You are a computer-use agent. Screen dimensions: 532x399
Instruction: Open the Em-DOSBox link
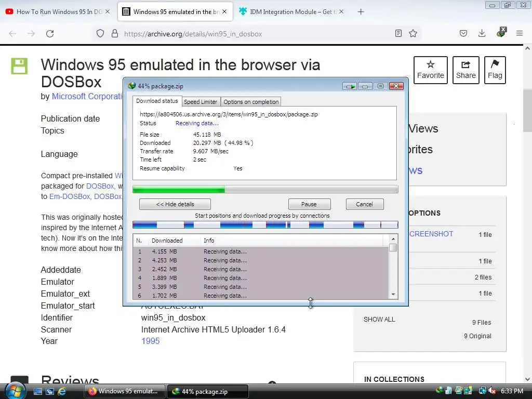[x=70, y=196]
